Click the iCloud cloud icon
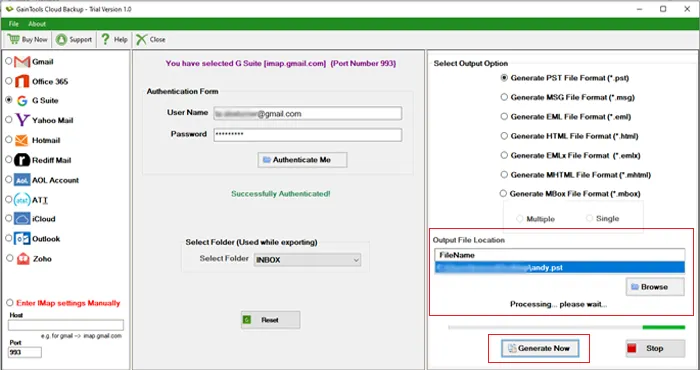The height and width of the screenshot is (370, 700). [22, 219]
